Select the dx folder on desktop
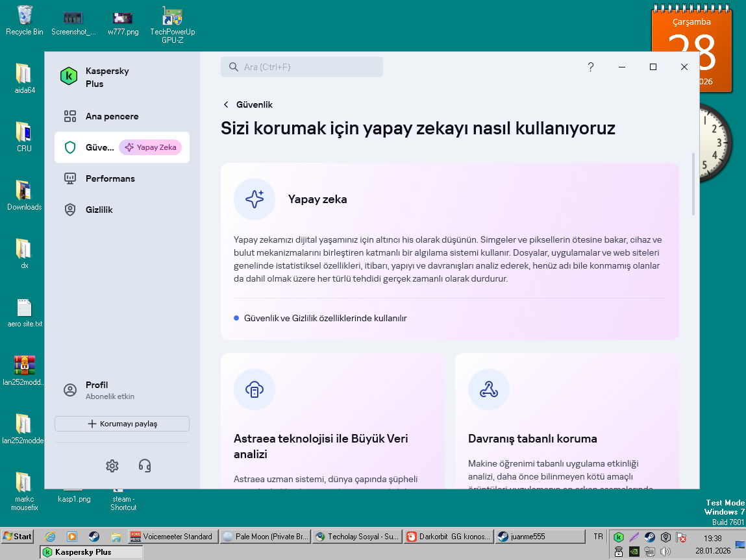This screenshot has width=746, height=560. tap(24, 254)
